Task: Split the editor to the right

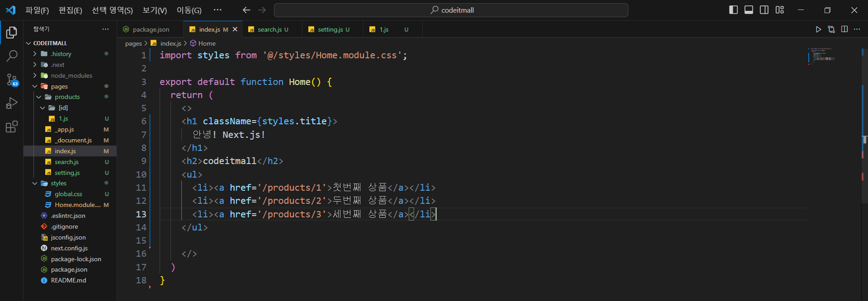Action: (x=844, y=29)
